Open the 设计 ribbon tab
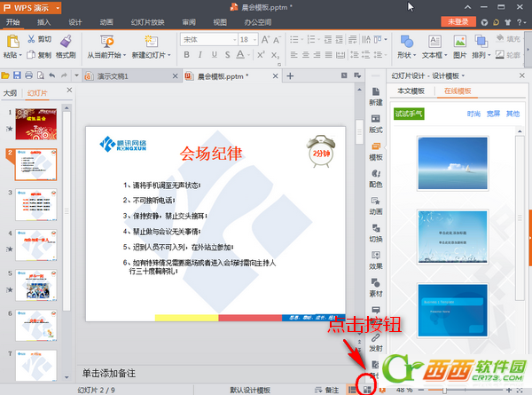532x395 pixels. (75, 22)
